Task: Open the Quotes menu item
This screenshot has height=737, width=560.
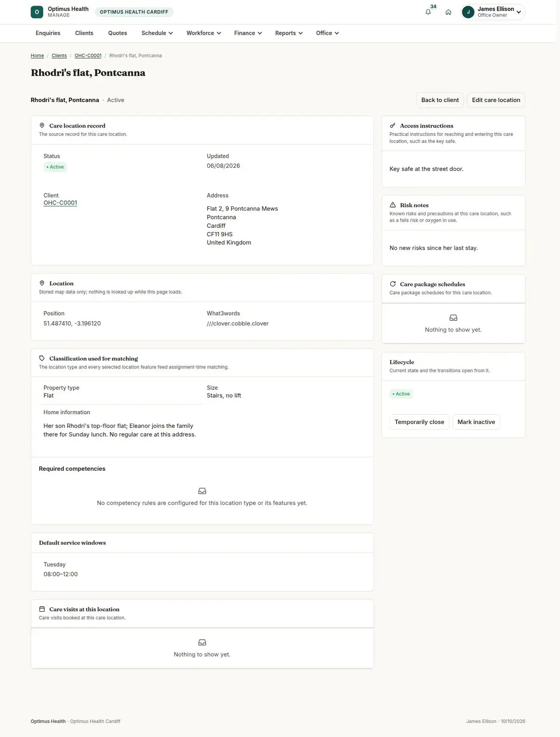Action: pos(118,33)
